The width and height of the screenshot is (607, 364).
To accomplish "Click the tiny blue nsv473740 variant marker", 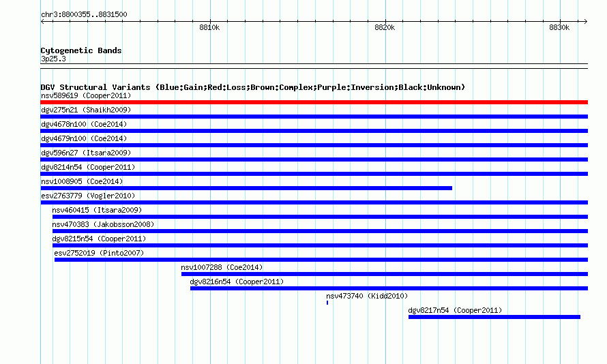I will (327, 303).
